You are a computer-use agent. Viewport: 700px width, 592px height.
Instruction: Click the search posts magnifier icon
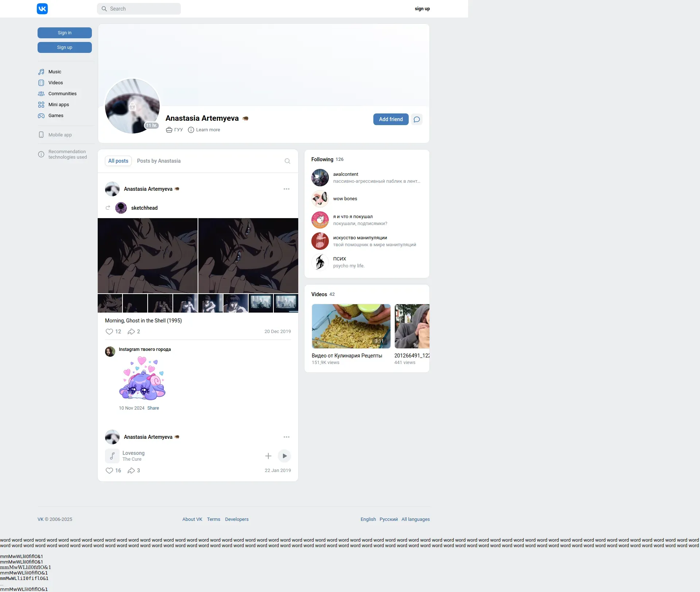coord(287,161)
